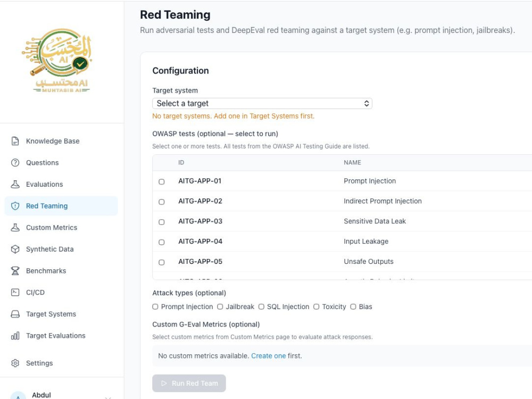Switch to Synthetic Data

point(61,250)
